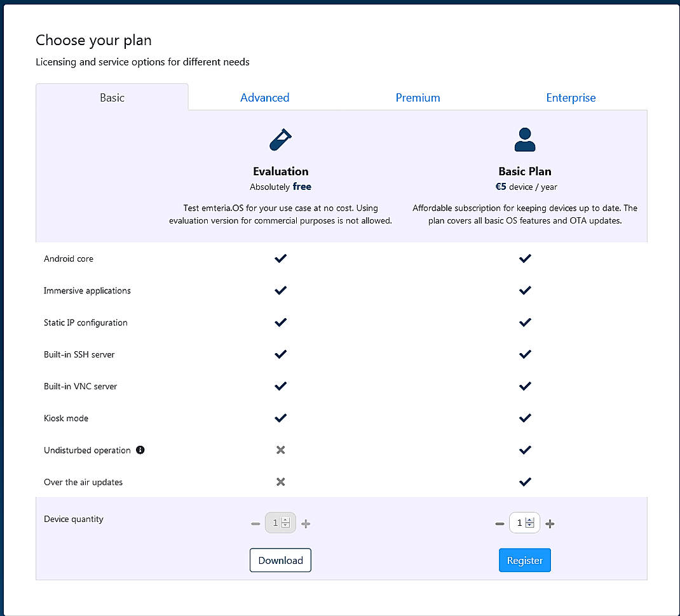Viewport: 680px width, 616px height.
Task: Click the Choose your plan heading
Action: point(93,40)
